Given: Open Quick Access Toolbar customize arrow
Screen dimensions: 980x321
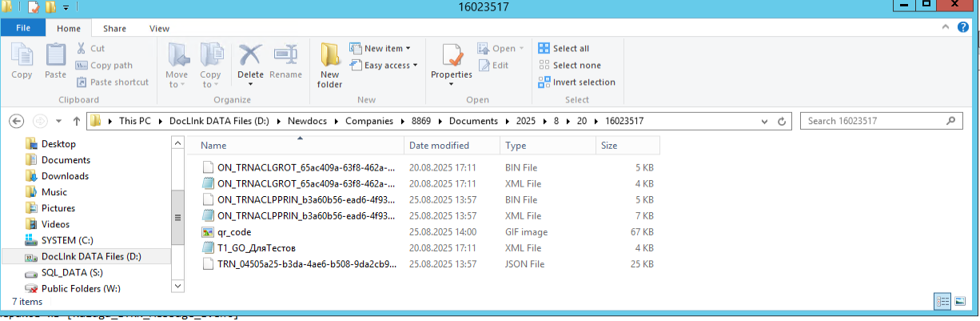Looking at the screenshot, I should [x=64, y=7].
